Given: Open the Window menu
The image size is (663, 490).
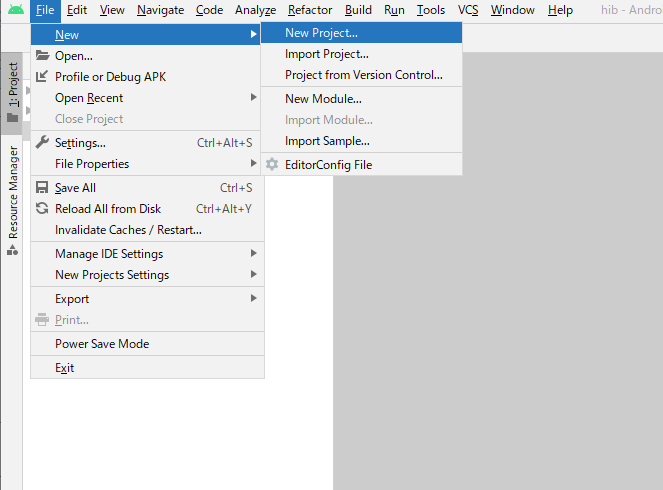Looking at the screenshot, I should [512, 10].
